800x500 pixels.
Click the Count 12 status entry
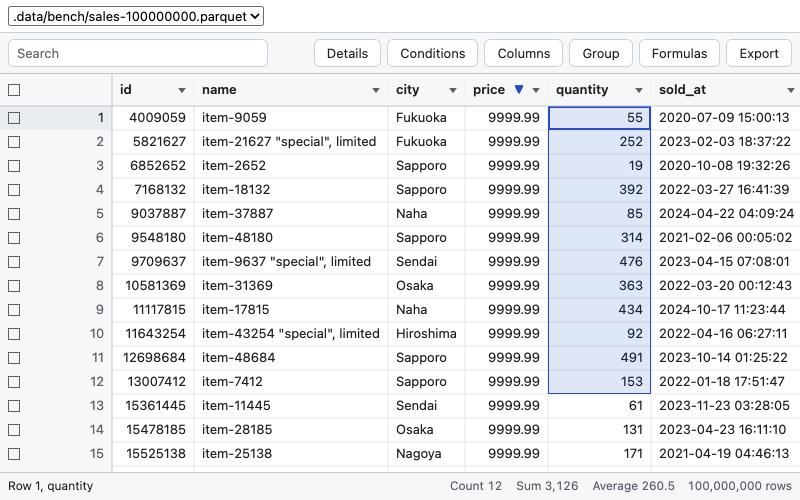point(476,486)
